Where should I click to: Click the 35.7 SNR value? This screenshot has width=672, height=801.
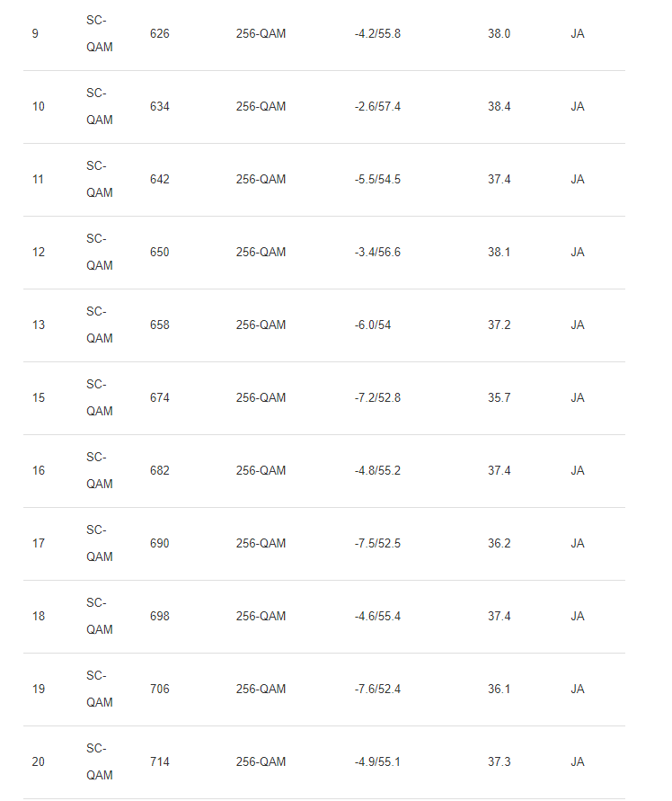coord(500,397)
